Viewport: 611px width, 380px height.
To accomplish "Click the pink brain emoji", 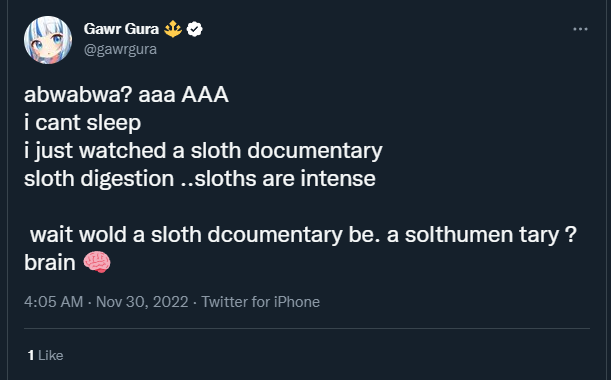I will tap(97, 262).
